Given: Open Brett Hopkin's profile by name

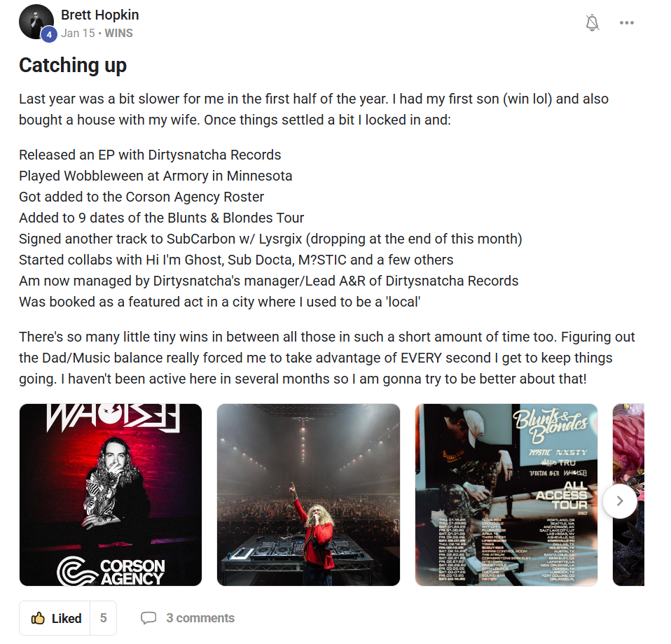Looking at the screenshot, I should tap(99, 15).
